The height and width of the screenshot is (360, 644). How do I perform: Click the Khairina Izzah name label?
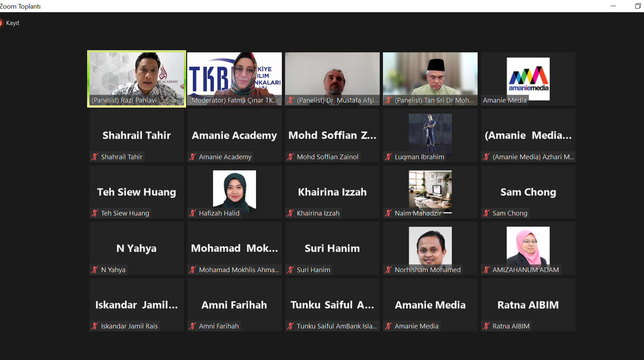pyautogui.click(x=318, y=213)
